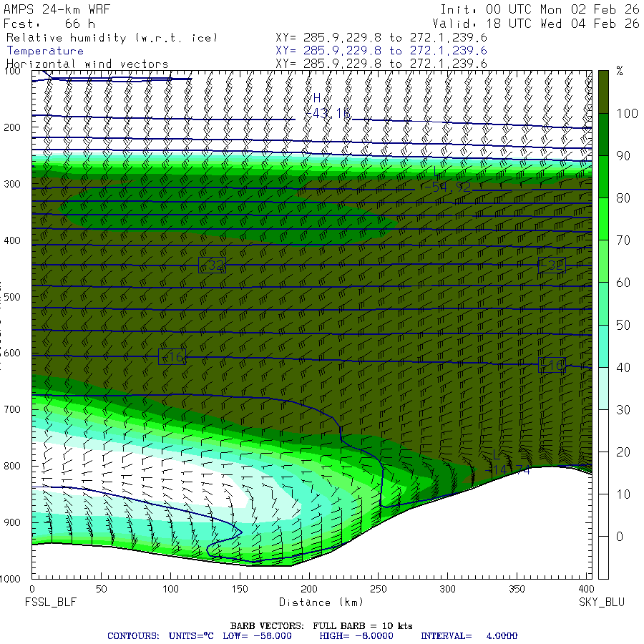Click the 800 tick on pressure axis

coord(12,466)
